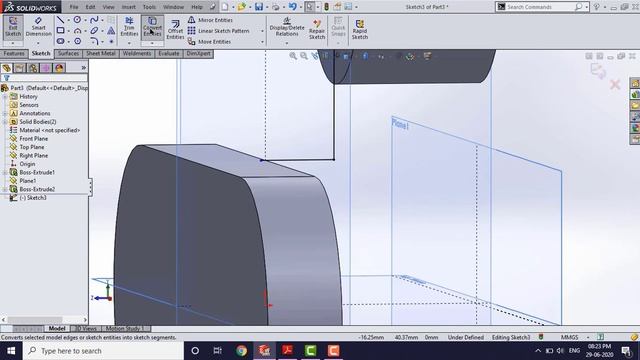
Task: Click the Zoom to Fit magnifier icon
Action: click(293, 56)
